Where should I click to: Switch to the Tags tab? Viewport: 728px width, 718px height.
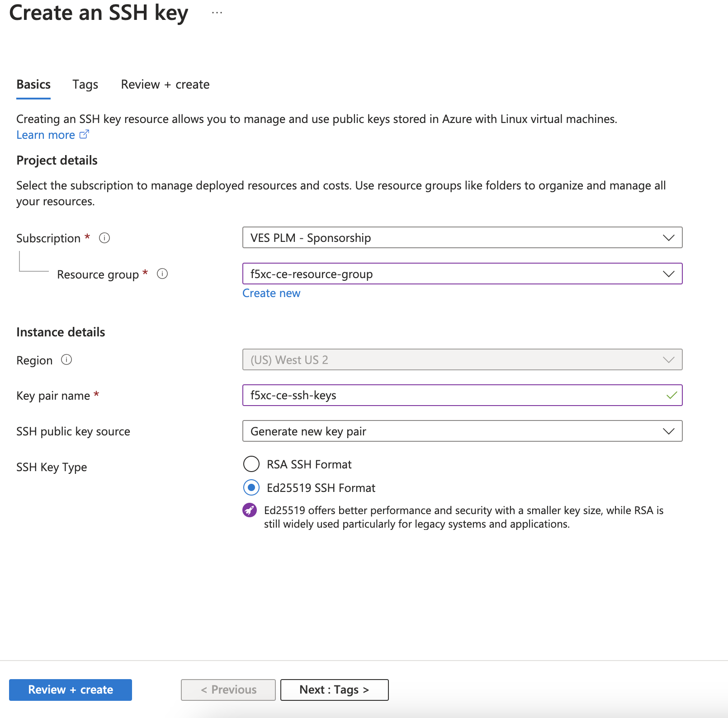click(85, 84)
